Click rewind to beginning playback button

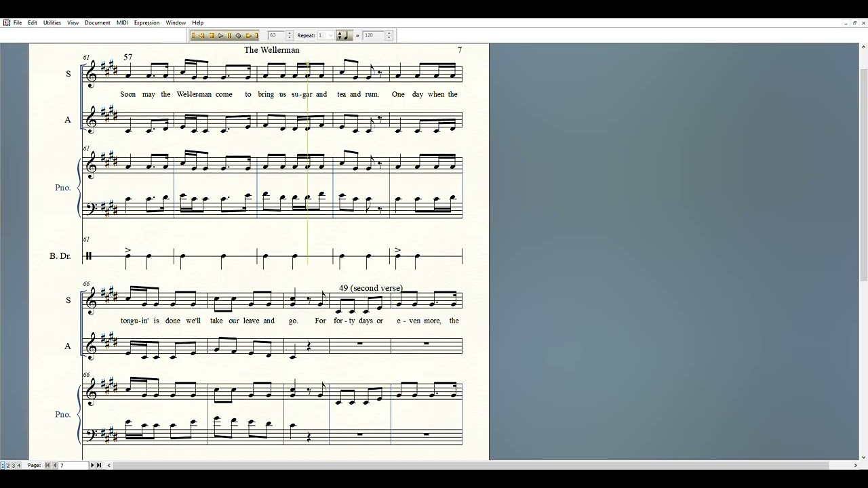coord(193,35)
